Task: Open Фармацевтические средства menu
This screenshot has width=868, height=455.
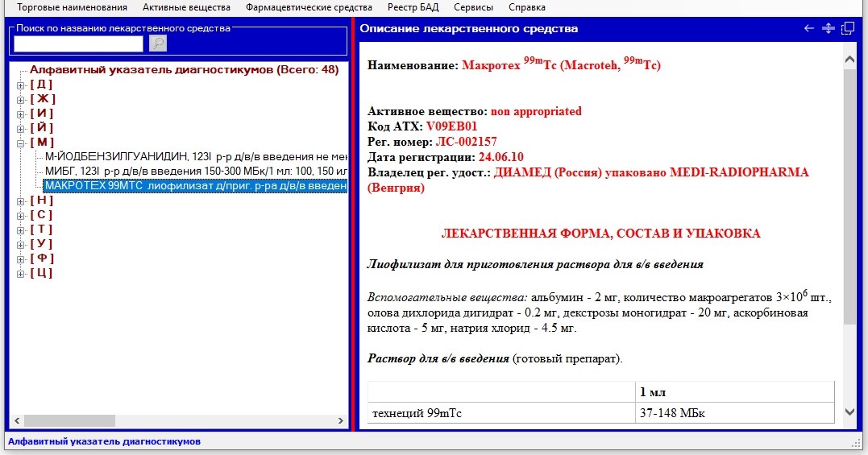Action: [309, 7]
